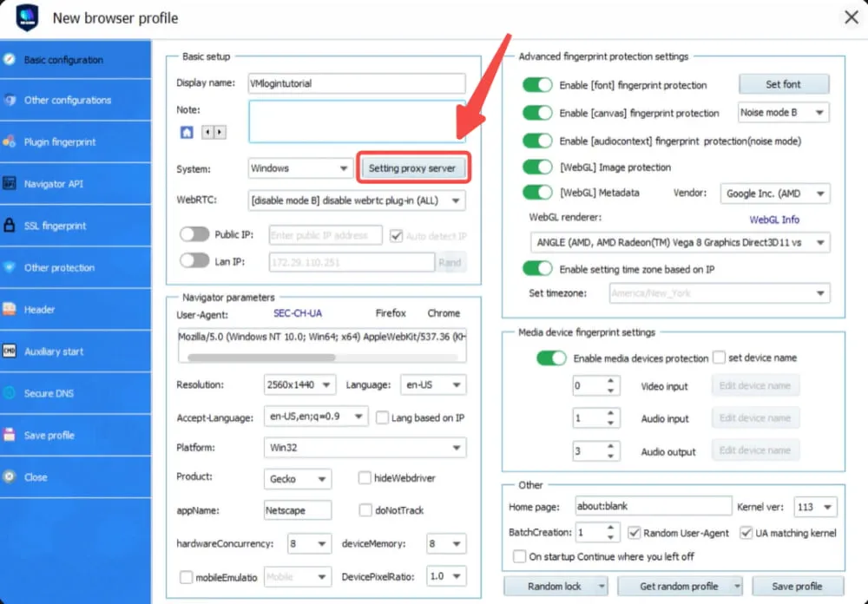Toggle WebGL Metadata switch

[x=537, y=192]
